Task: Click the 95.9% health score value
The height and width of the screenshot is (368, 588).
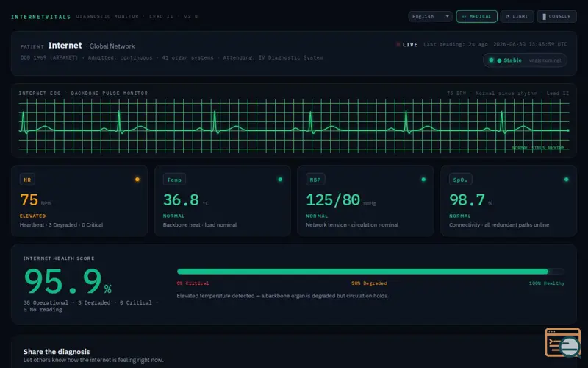Action: pyautogui.click(x=68, y=281)
